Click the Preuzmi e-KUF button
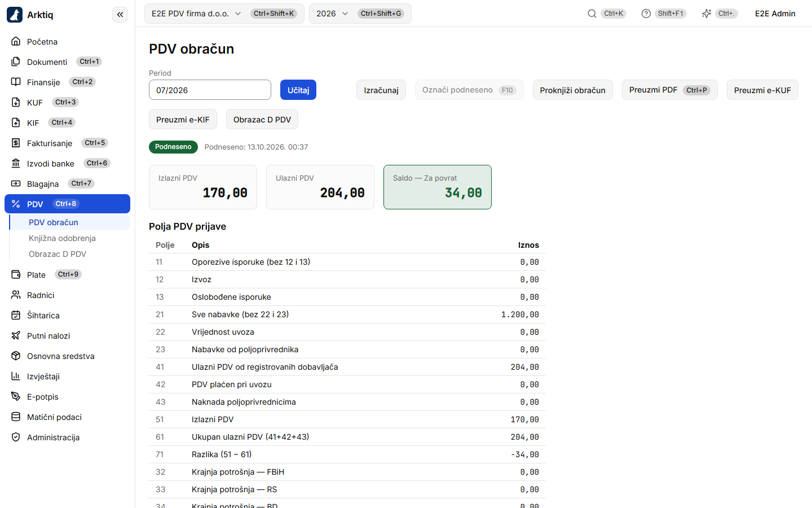 [x=762, y=90]
